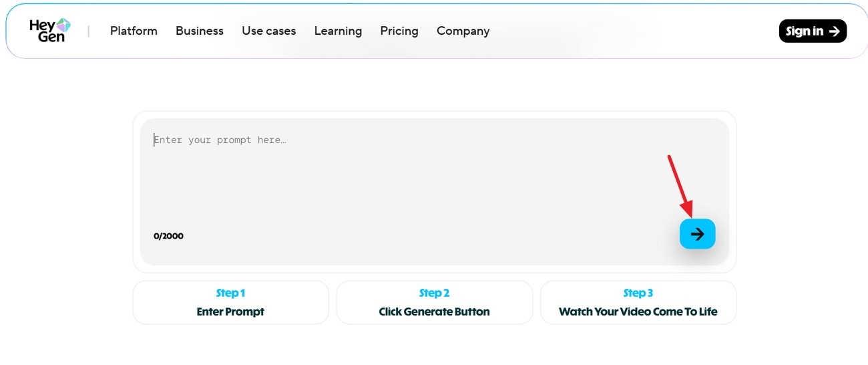Viewport: 868px width, 365px height.
Task: Open the Use cases menu
Action: (x=269, y=31)
